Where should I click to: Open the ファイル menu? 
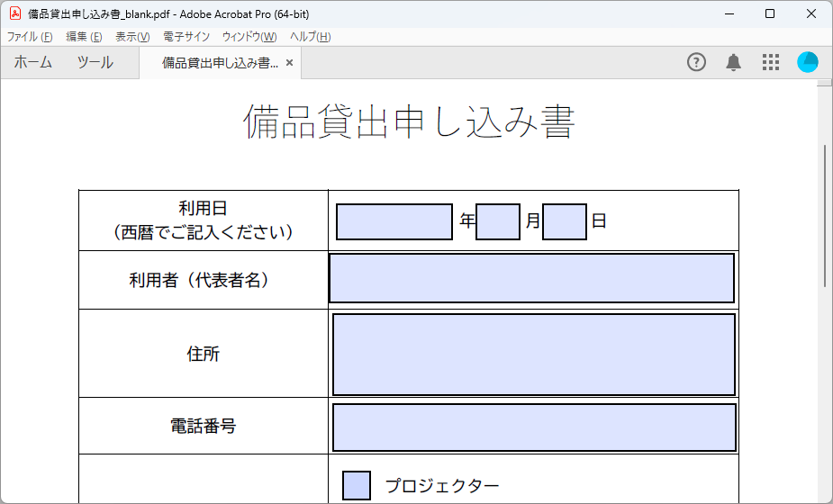tap(29, 37)
